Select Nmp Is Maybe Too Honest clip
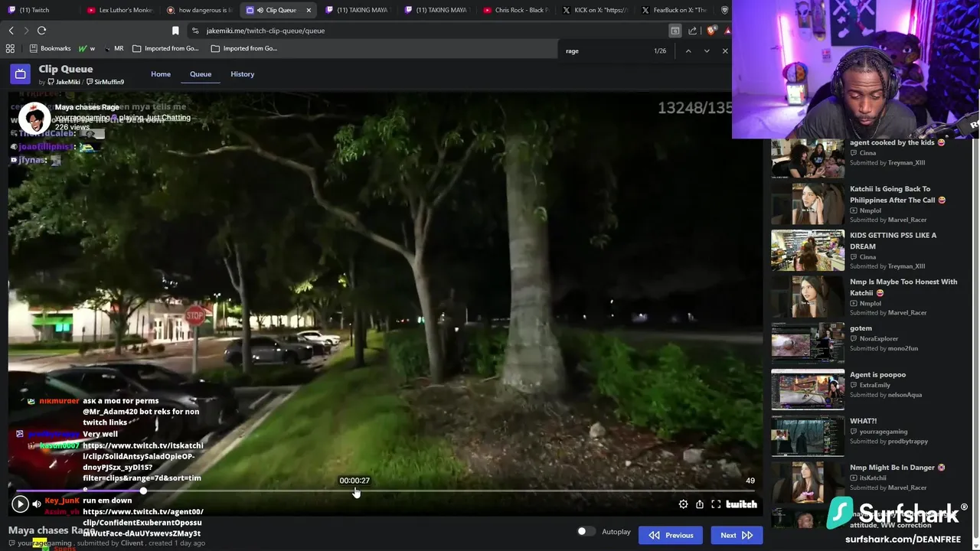The height and width of the screenshot is (551, 980). click(x=808, y=296)
